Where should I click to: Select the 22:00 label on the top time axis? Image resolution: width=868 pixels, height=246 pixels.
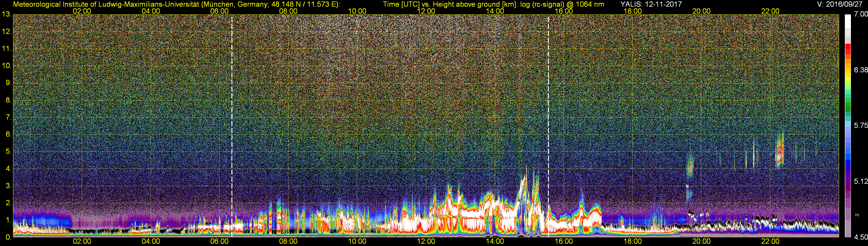click(770, 11)
